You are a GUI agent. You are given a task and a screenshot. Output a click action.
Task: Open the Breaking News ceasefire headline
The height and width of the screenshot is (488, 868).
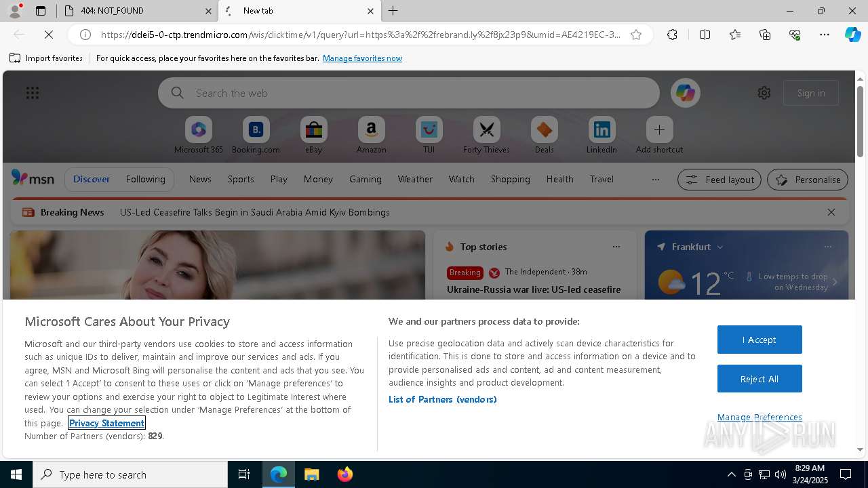click(254, 212)
